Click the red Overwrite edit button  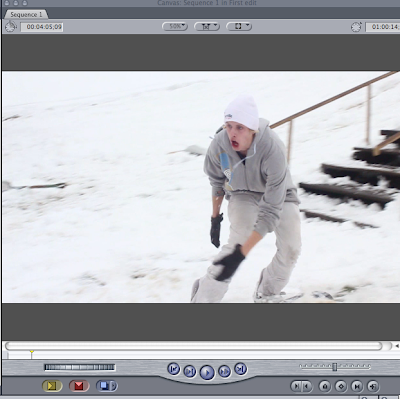(x=79, y=386)
